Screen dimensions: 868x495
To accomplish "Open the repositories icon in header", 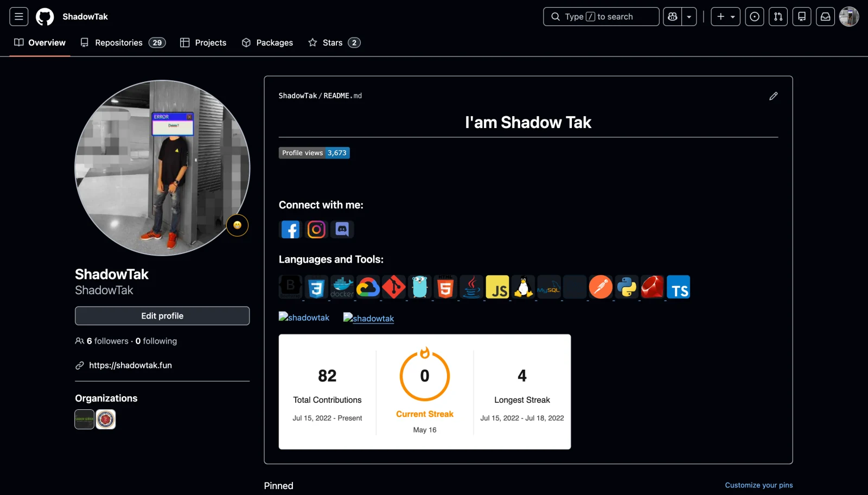I will coord(802,17).
